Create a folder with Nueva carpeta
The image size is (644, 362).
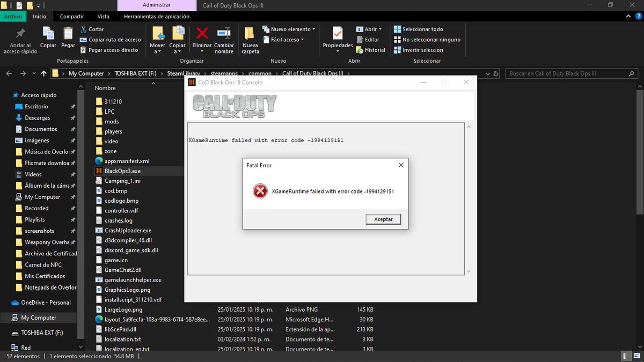[x=250, y=40]
